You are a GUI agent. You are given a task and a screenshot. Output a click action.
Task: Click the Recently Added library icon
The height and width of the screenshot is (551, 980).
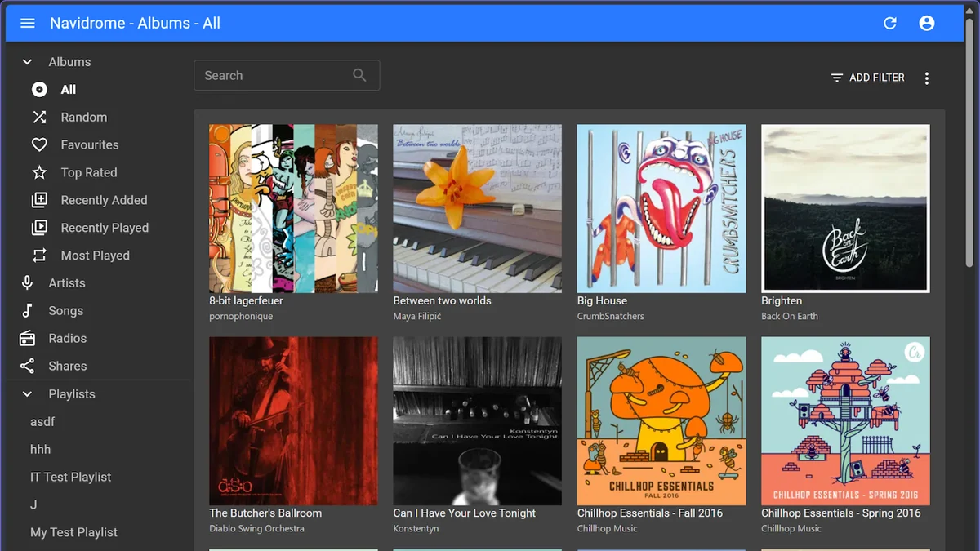(39, 200)
